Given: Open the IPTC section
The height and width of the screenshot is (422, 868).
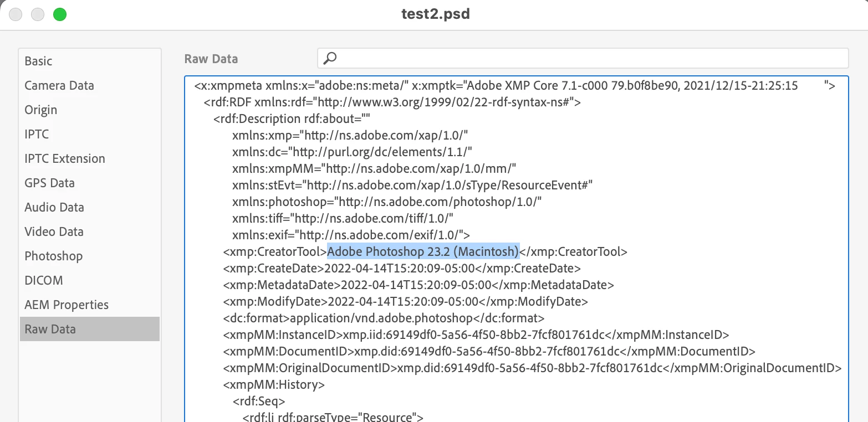Looking at the screenshot, I should (90, 134).
